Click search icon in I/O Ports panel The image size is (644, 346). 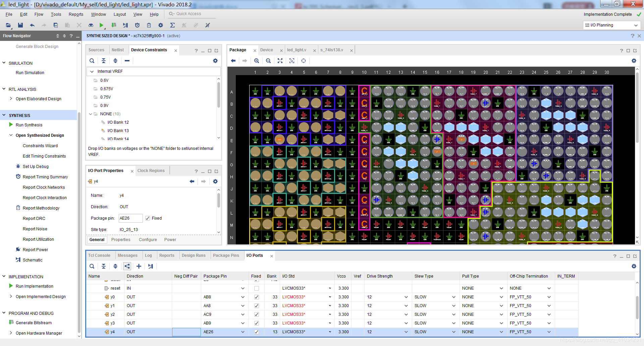[x=92, y=266]
